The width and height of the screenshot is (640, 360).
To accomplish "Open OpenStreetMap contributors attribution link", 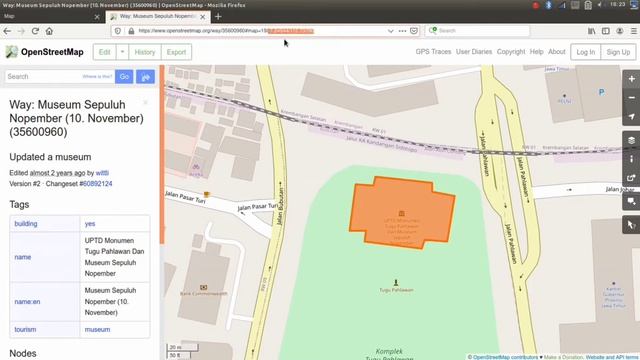I will [x=505, y=357].
